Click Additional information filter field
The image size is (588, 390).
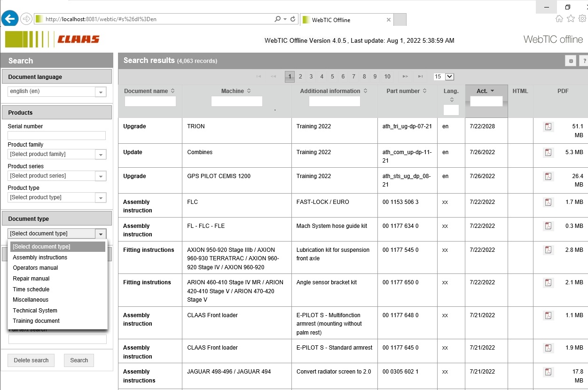pyautogui.click(x=335, y=101)
